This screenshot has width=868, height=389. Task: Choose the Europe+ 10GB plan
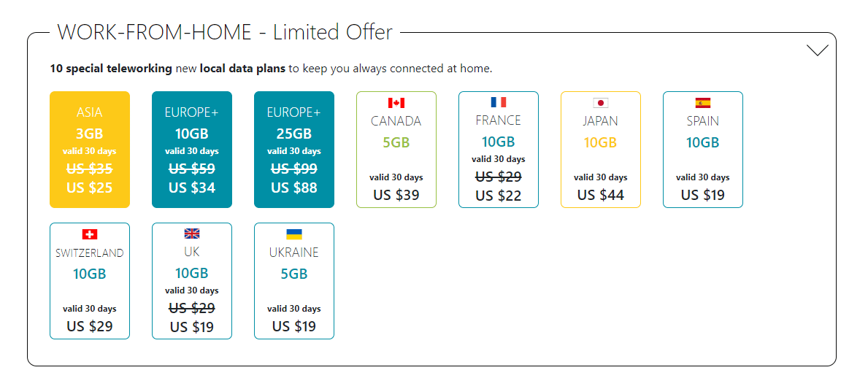(192, 150)
